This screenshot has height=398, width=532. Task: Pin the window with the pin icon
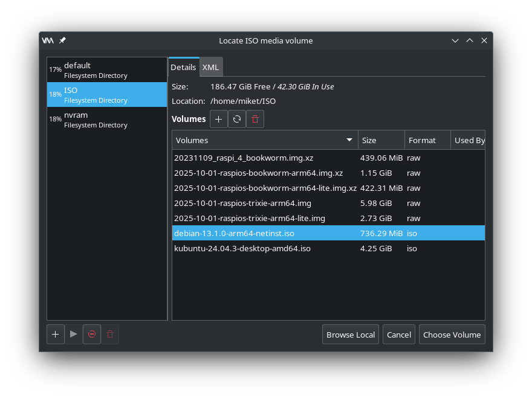62,40
